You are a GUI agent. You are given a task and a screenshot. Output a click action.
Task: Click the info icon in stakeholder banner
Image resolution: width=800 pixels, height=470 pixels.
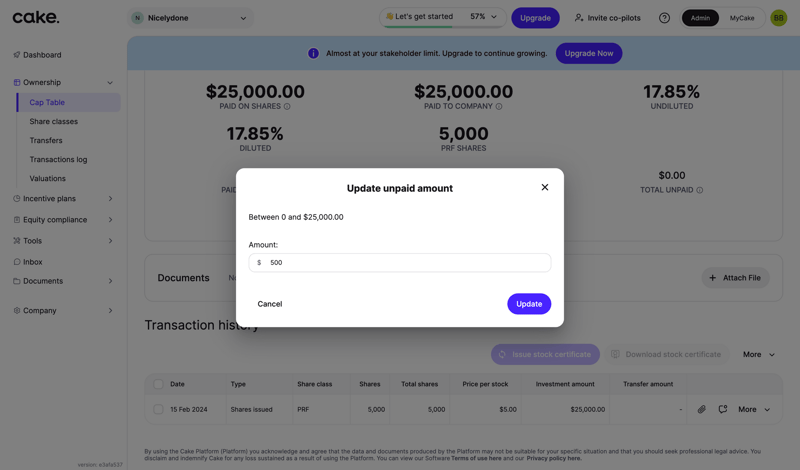(x=313, y=53)
